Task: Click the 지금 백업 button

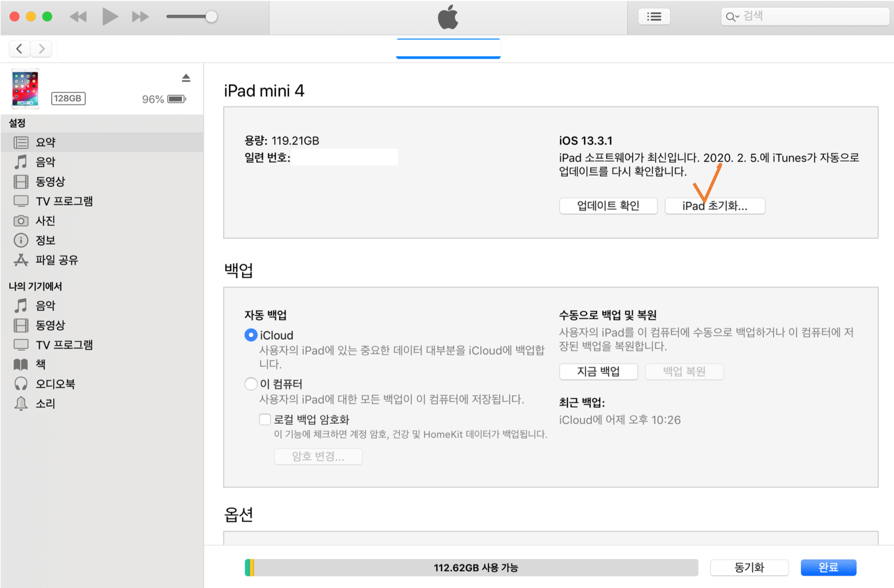Action: (599, 372)
